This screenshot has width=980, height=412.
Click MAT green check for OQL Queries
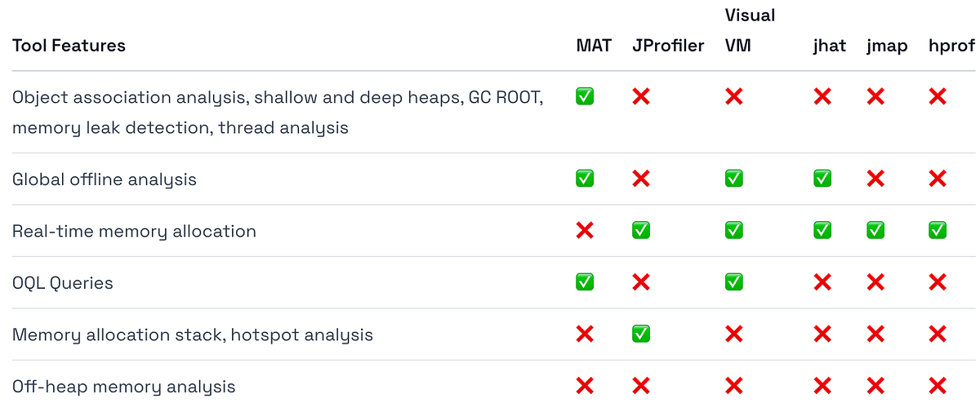coord(584,282)
